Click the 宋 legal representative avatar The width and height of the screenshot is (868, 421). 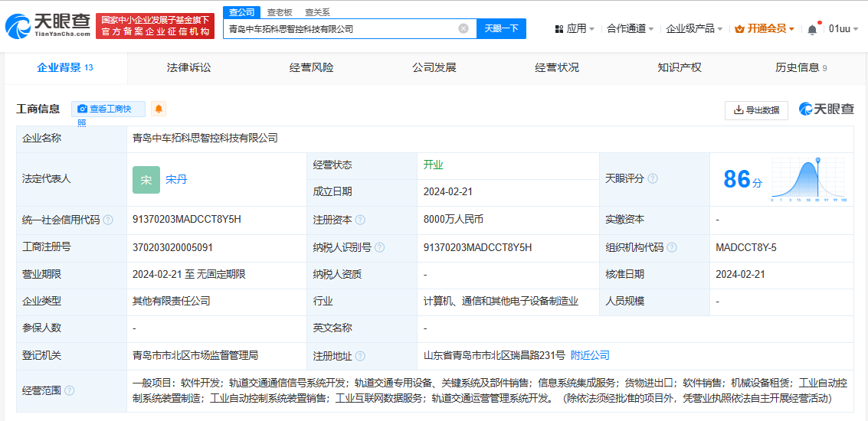[146, 179]
